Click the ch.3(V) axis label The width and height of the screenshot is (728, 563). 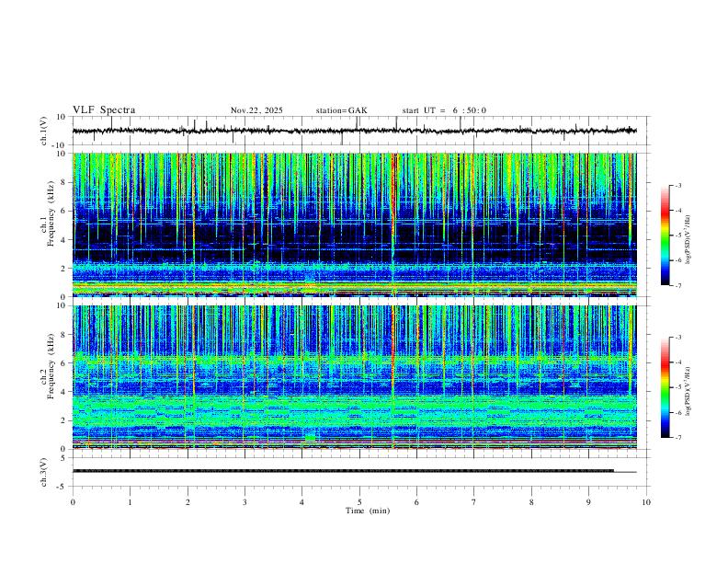coord(44,473)
